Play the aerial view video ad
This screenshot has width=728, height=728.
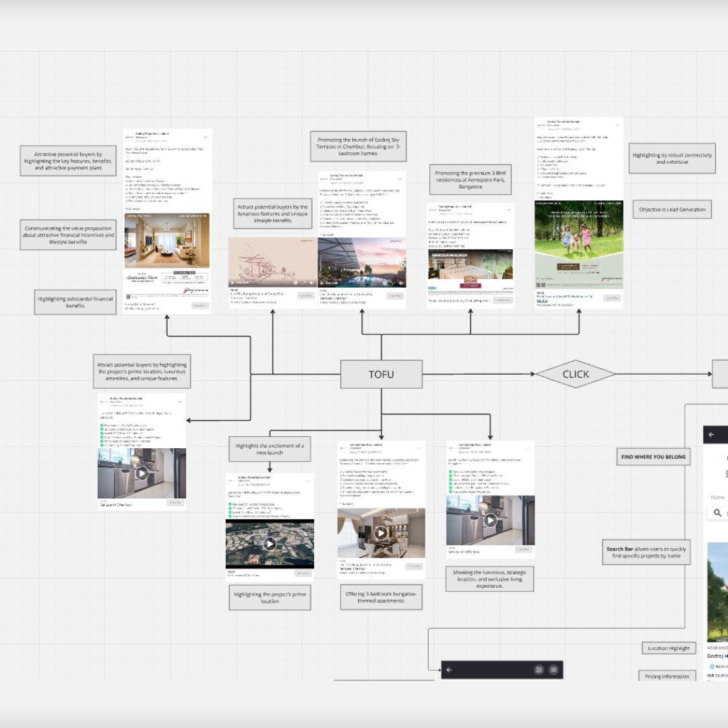pyautogui.click(x=270, y=543)
